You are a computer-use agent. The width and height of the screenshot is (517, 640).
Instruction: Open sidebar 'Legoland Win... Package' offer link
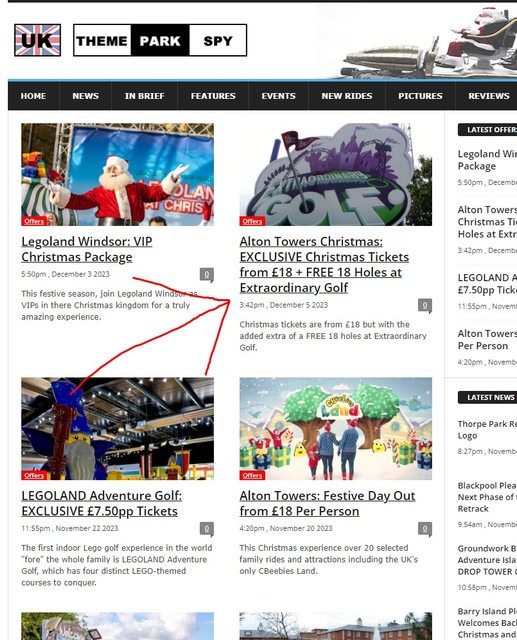(x=487, y=160)
